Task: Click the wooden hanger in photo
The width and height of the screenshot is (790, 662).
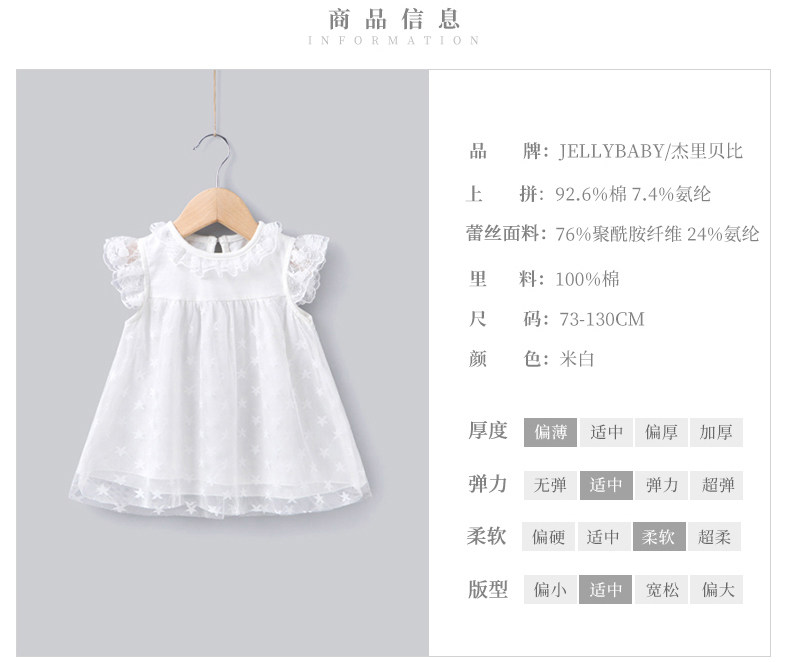Action: tap(215, 213)
